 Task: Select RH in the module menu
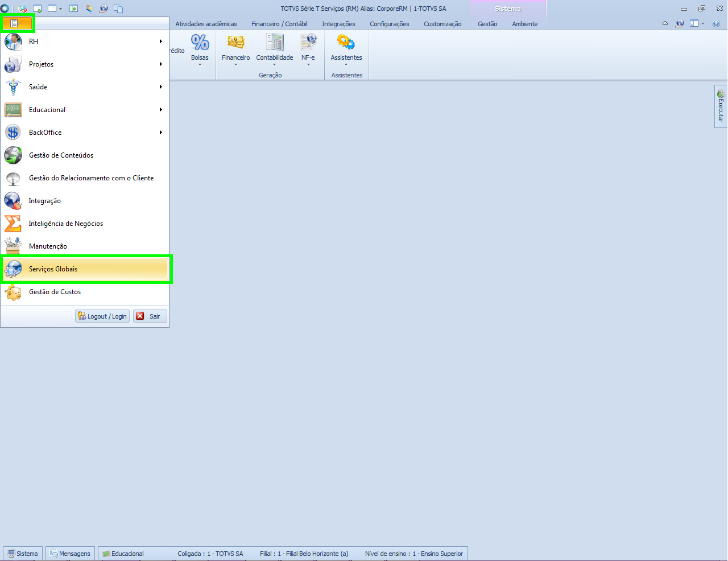[85, 42]
